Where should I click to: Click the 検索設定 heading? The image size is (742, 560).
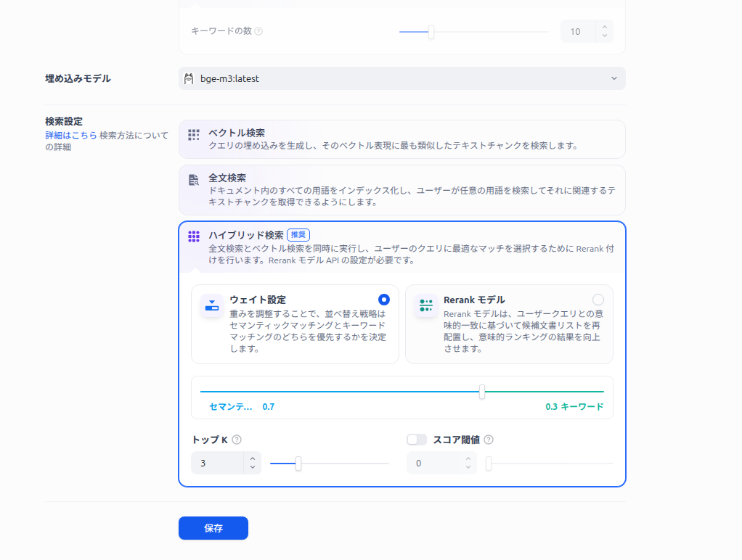(64, 122)
